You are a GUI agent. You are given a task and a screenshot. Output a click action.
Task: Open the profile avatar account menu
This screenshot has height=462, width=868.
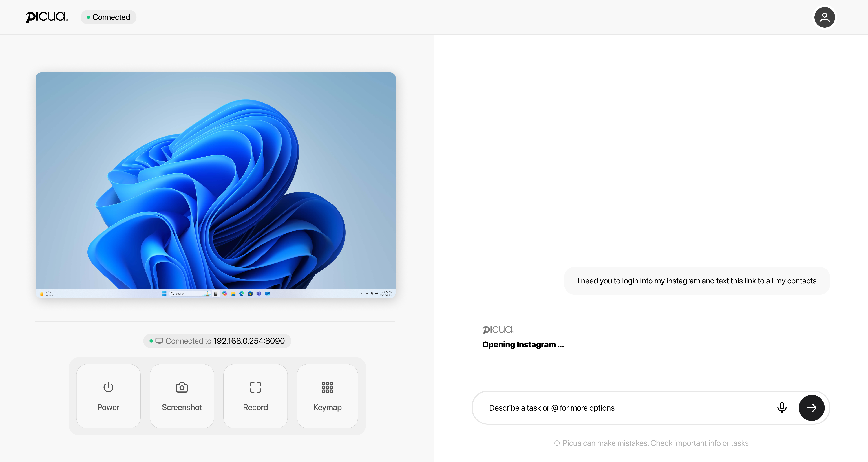click(x=825, y=17)
